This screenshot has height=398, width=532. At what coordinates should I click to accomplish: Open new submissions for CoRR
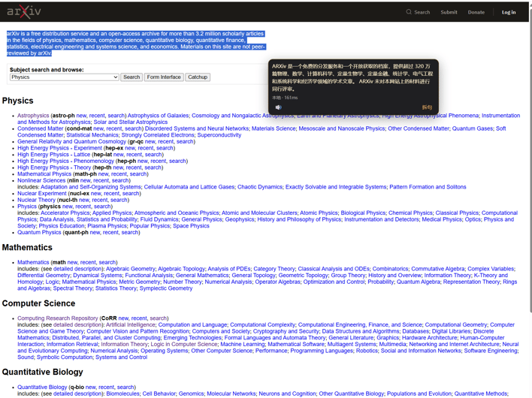click(123, 318)
